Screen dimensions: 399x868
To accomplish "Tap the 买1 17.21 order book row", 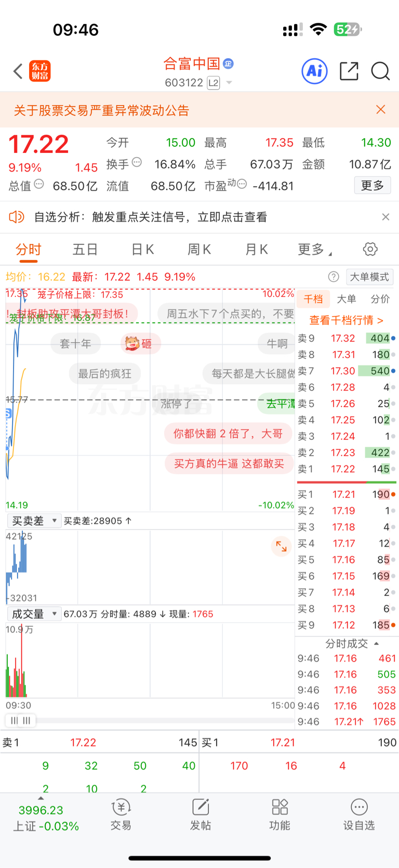I will tap(347, 494).
